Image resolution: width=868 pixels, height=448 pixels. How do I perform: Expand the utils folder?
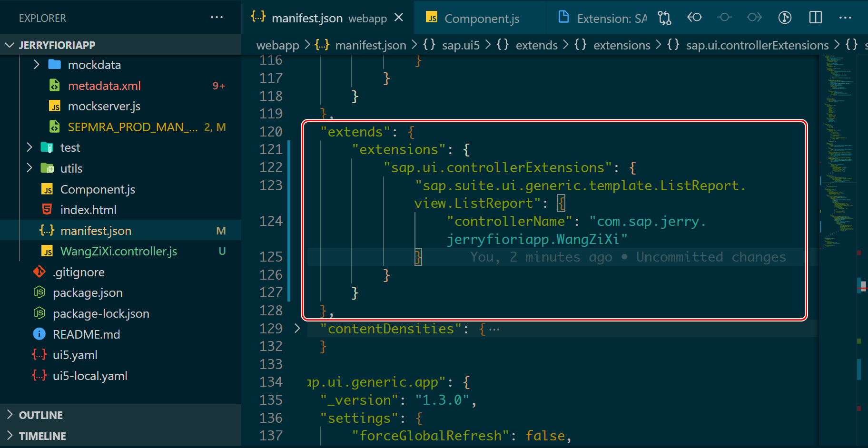30,168
